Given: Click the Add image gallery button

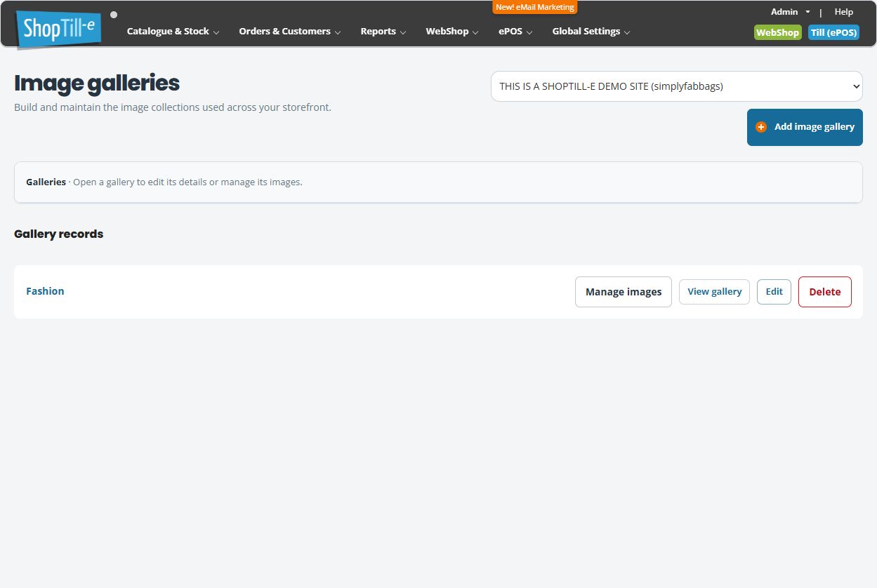Looking at the screenshot, I should click(805, 127).
